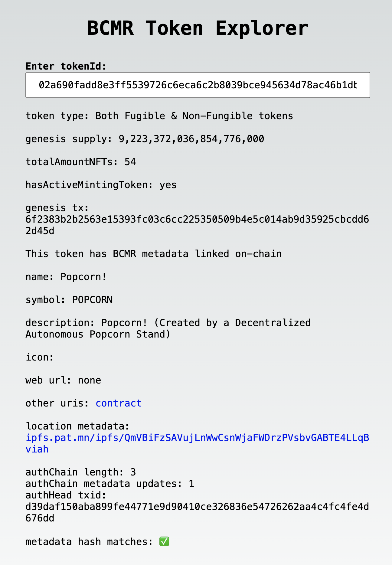Open the contract link
392x565 pixels.
118,403
